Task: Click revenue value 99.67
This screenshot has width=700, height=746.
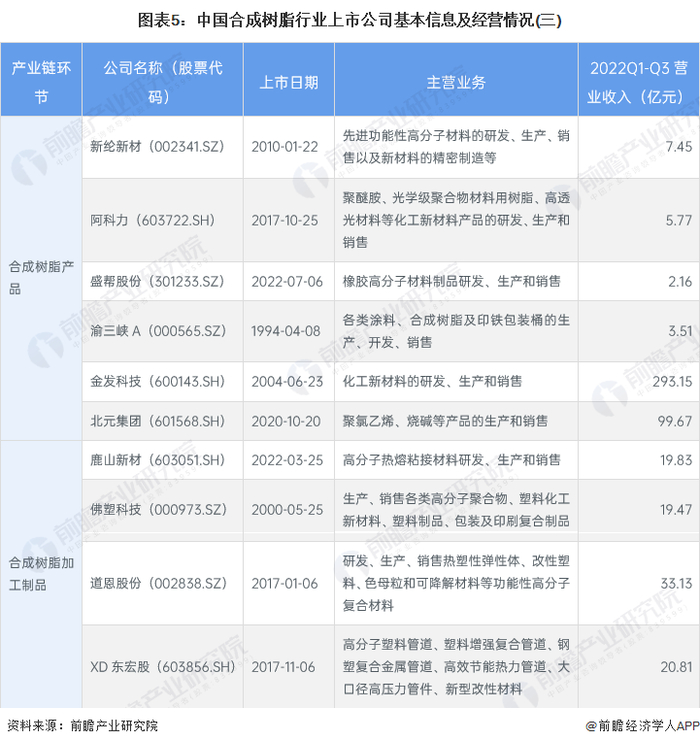Action: [675, 422]
